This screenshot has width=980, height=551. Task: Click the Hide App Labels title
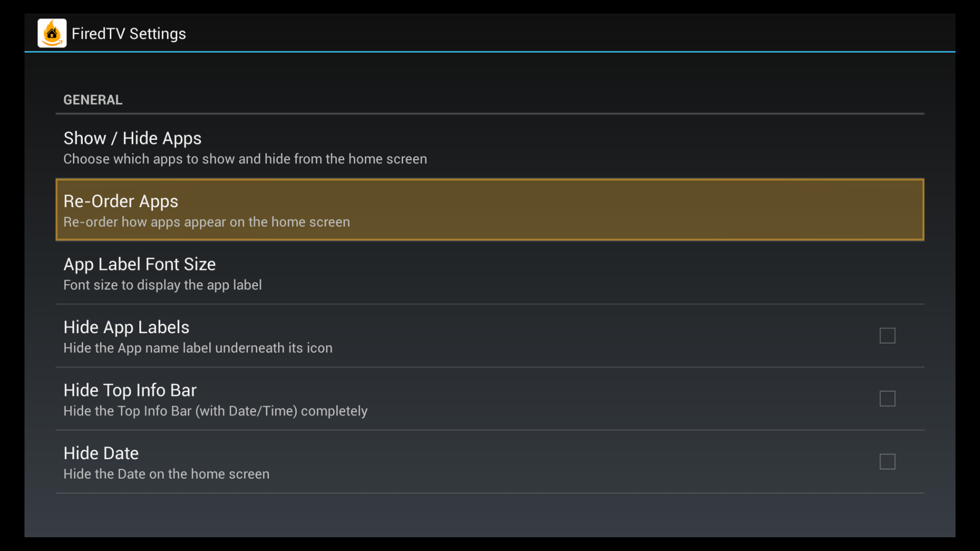[x=126, y=328]
